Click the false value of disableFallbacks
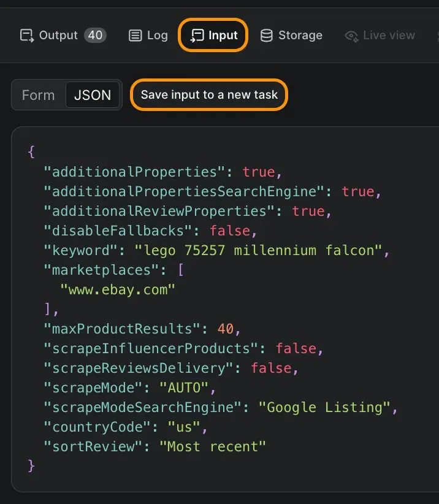 point(230,231)
